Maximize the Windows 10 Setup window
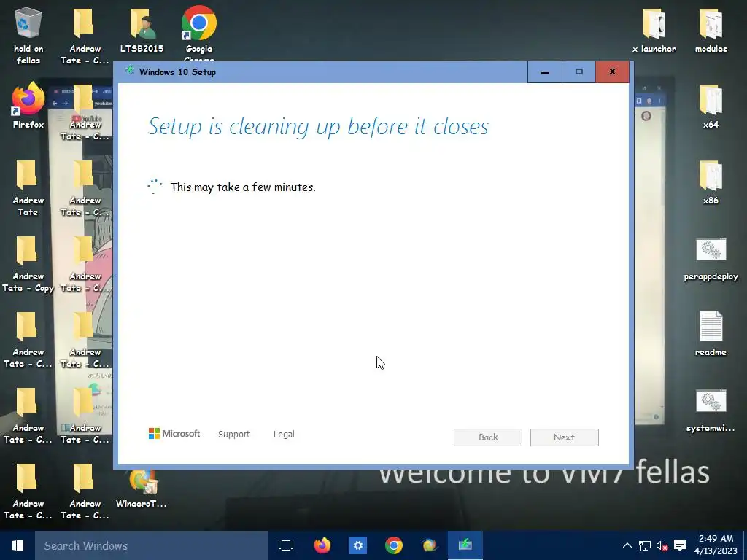 click(x=578, y=72)
